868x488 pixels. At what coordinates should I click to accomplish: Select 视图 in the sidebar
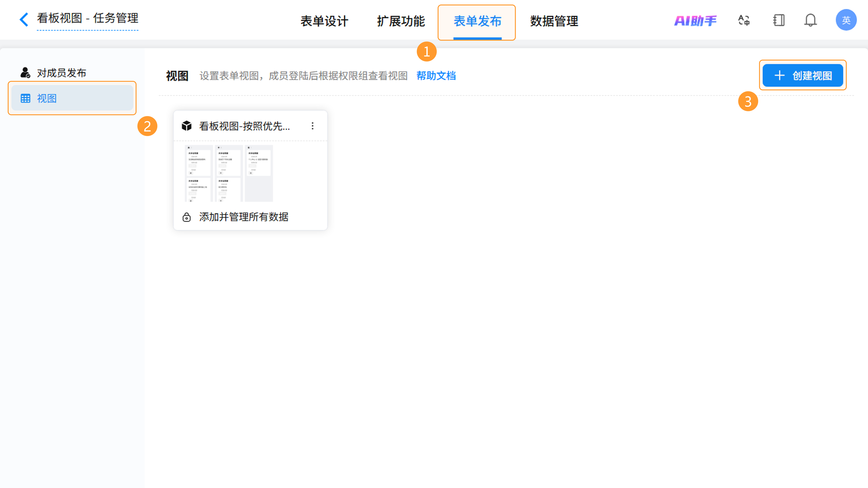point(72,98)
